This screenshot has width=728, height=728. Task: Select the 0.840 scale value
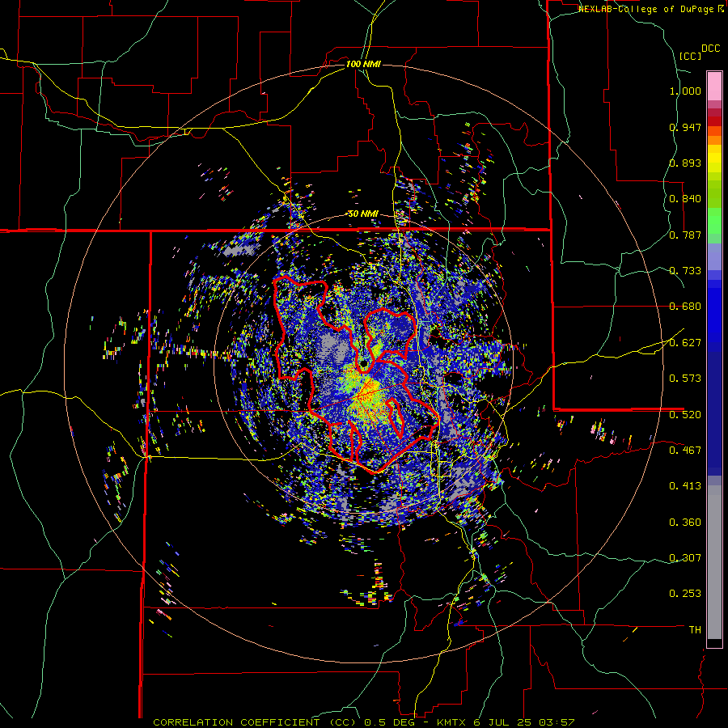[685, 199]
